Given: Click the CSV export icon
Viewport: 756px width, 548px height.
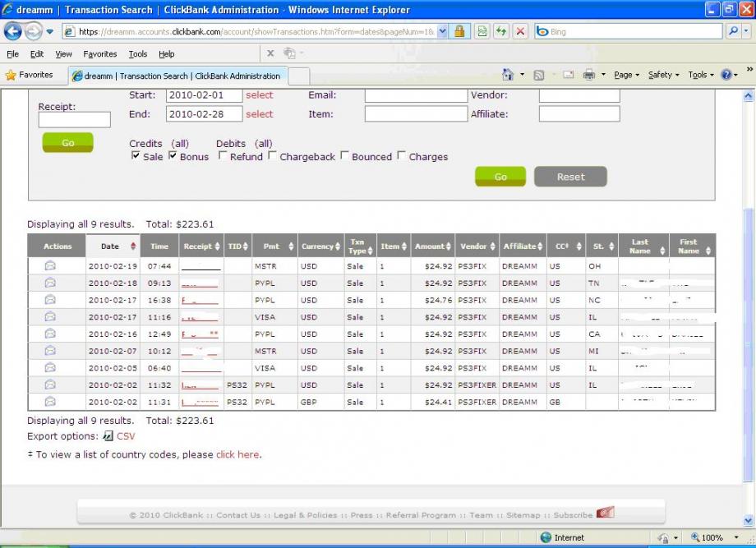Looking at the screenshot, I should pos(108,436).
